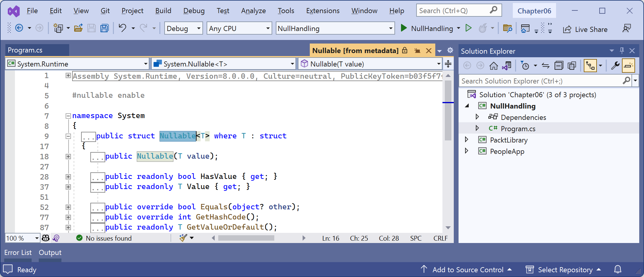The image size is (644, 277).
Task: Click the code cleanup broom icon
Action: coord(183,238)
